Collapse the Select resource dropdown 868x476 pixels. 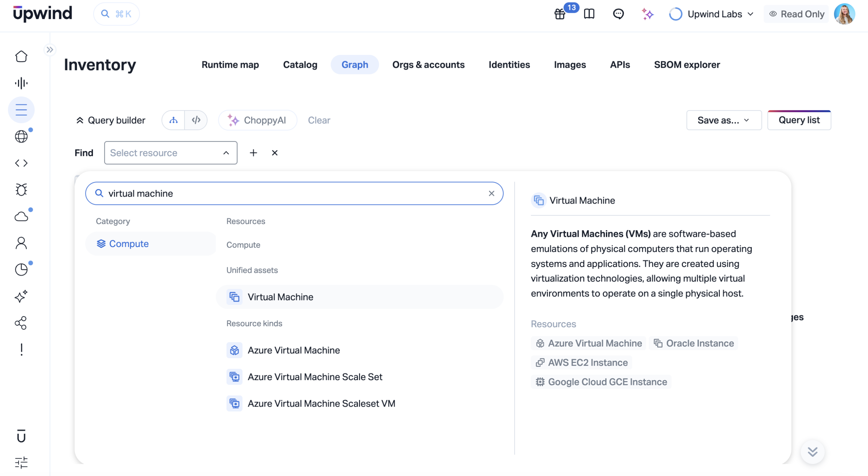click(171, 152)
